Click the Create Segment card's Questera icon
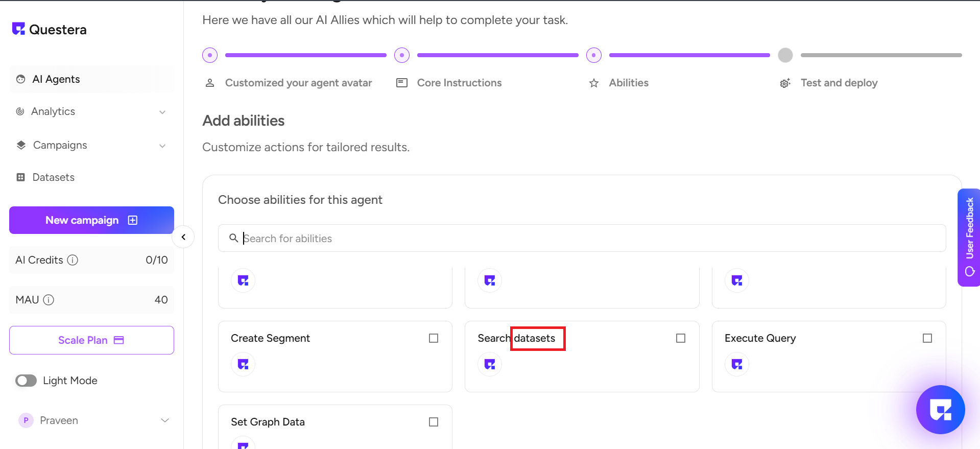 [243, 364]
